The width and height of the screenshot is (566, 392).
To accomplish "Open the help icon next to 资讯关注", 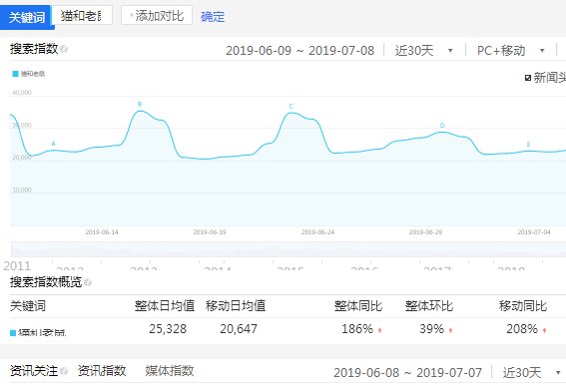I will (64, 371).
